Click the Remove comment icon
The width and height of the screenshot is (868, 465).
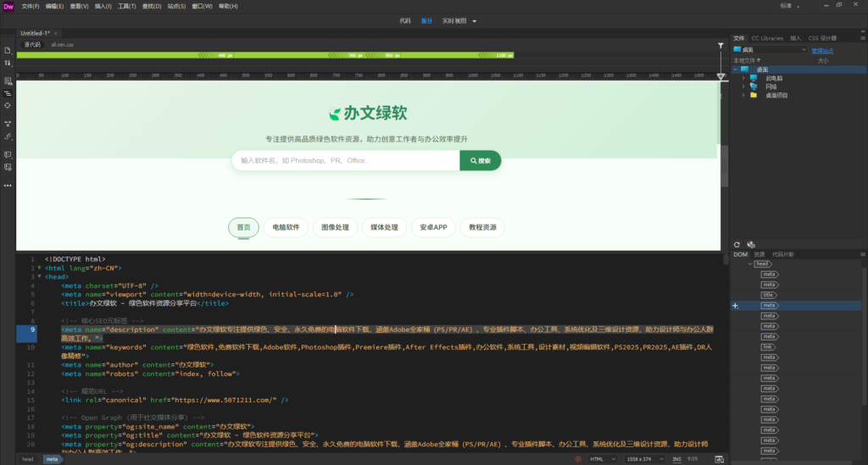pyautogui.click(x=8, y=167)
